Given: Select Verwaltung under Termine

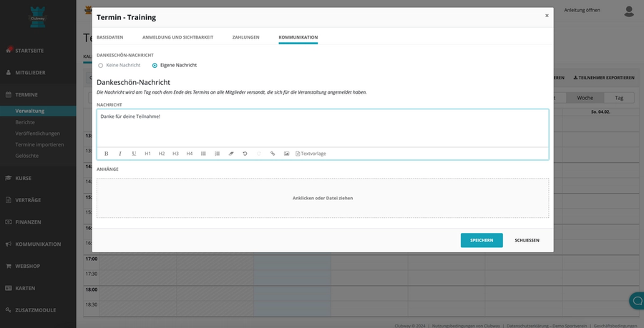Looking at the screenshot, I should pyautogui.click(x=29, y=111).
